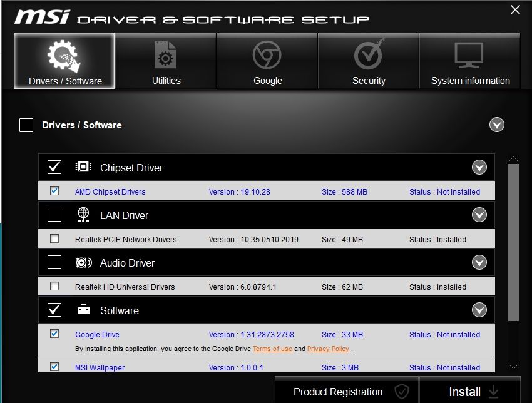Screen dimensions: 532x403
Task: Click Version : 6.0.8794.1 text
Action: coord(243,287)
